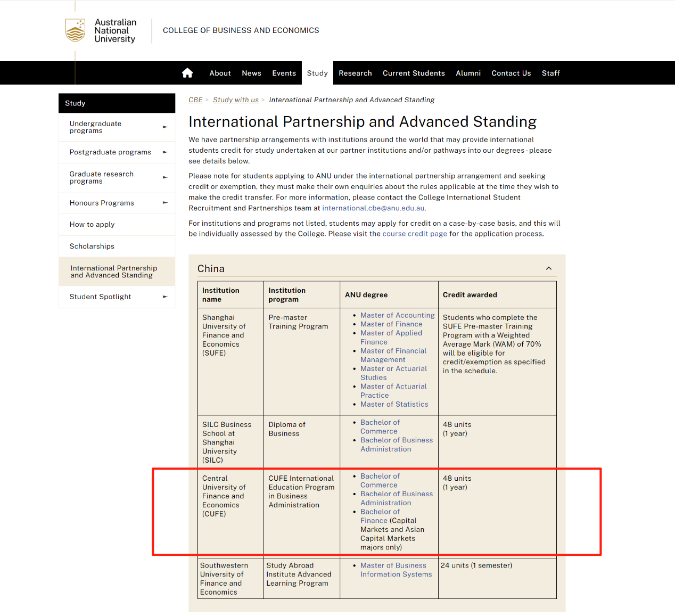Open Master of Financial Management link
675x616 pixels.
pyautogui.click(x=393, y=355)
